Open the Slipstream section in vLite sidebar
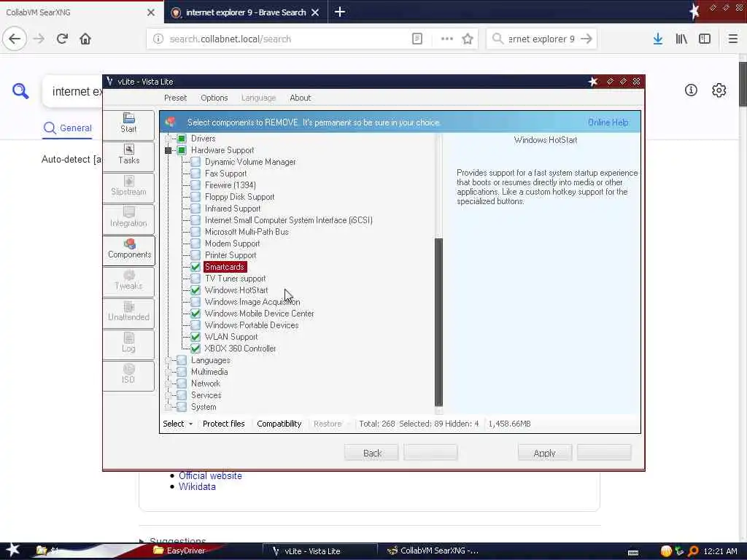747x560 pixels. (x=128, y=187)
